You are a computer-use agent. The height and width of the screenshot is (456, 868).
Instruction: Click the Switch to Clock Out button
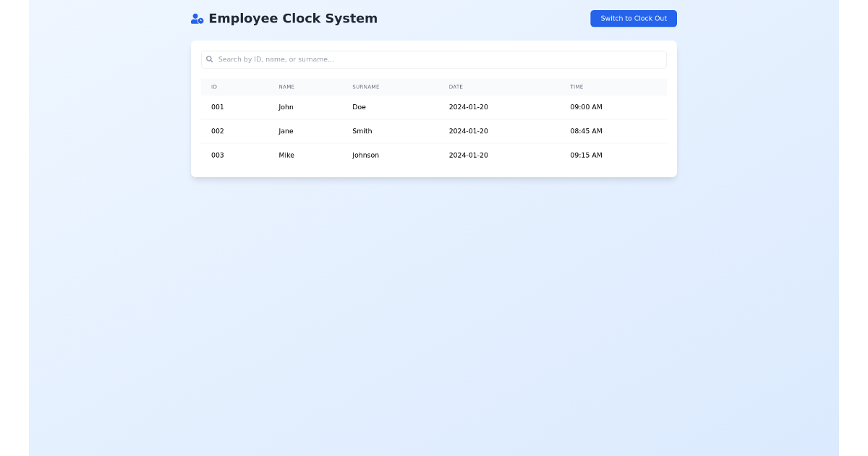click(x=633, y=18)
